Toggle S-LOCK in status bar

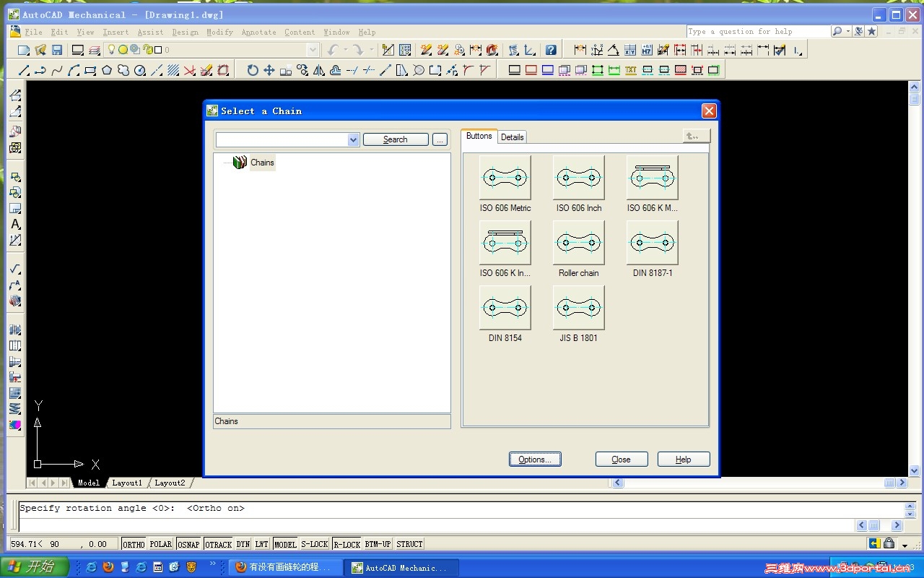(x=315, y=544)
